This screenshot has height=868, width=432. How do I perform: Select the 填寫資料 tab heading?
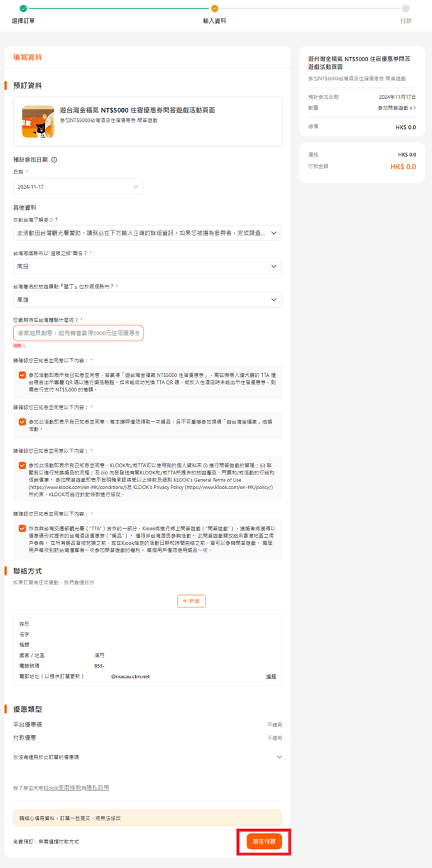click(27, 57)
